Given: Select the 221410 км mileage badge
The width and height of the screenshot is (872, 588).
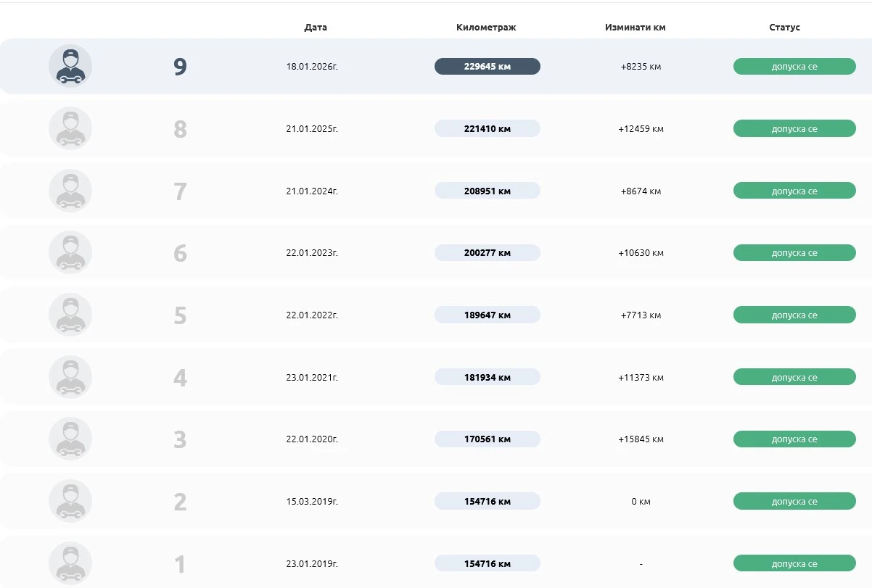Looking at the screenshot, I should click(487, 129).
